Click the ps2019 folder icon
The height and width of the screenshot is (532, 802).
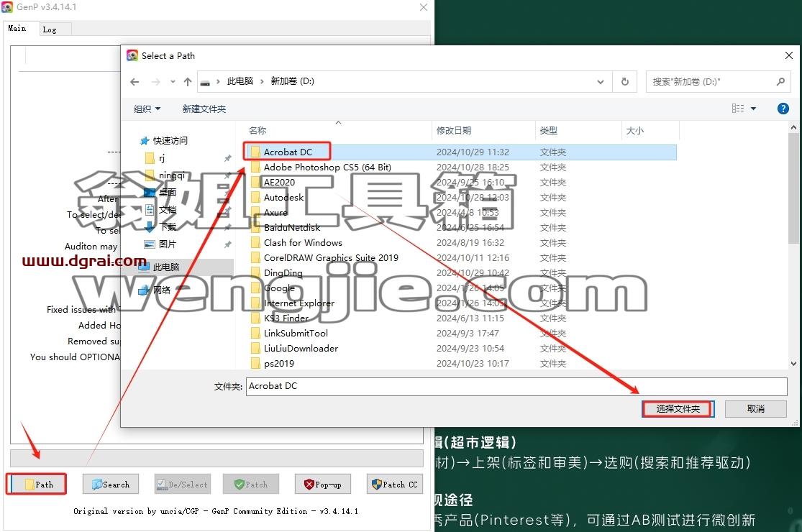coord(255,363)
